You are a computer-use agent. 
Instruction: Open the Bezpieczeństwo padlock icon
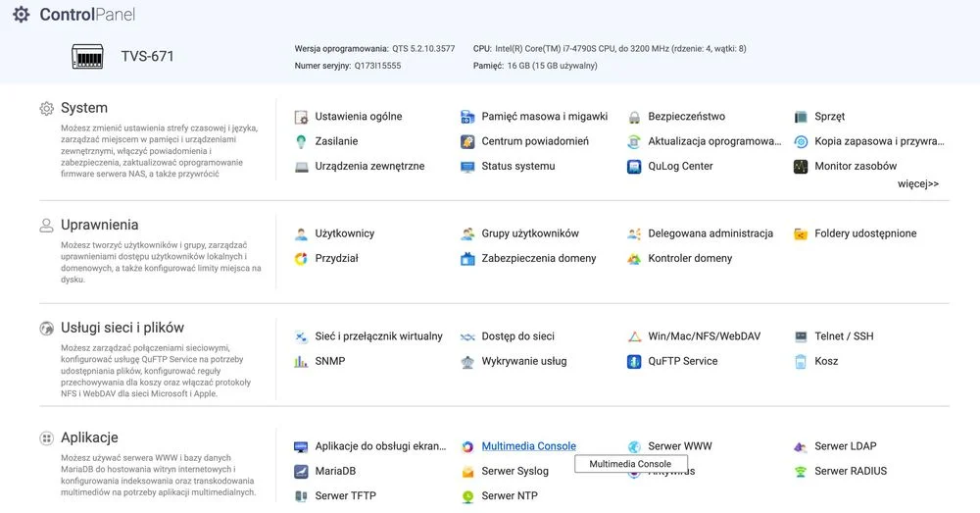point(634,117)
